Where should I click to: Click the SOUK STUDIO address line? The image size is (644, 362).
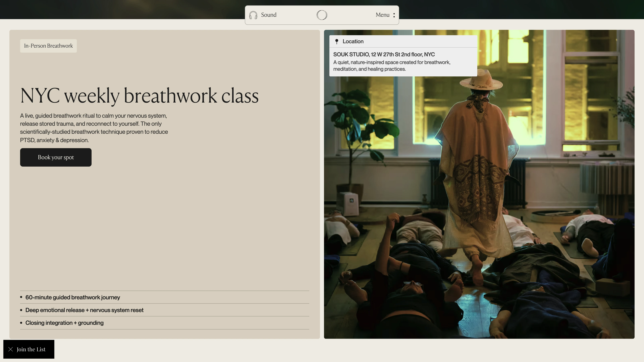384,54
